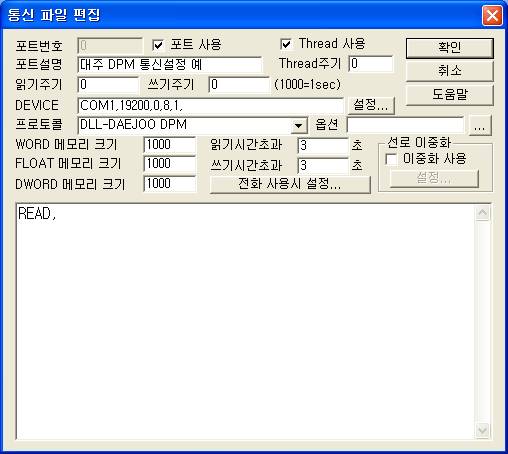
Task: Open help with the 도움말 button
Action: coord(449,95)
